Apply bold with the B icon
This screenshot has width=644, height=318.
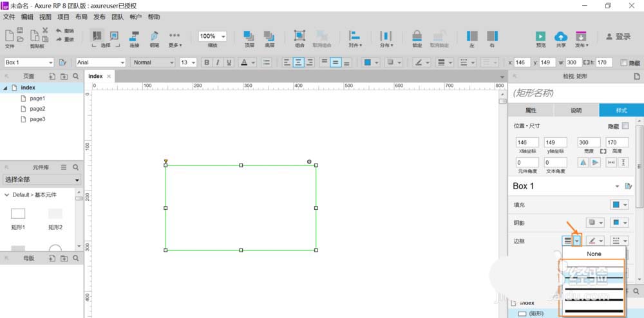(207, 62)
